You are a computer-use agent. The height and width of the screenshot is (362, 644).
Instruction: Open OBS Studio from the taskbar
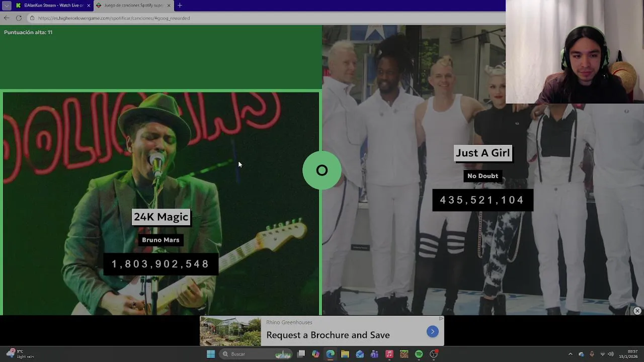pos(434,354)
